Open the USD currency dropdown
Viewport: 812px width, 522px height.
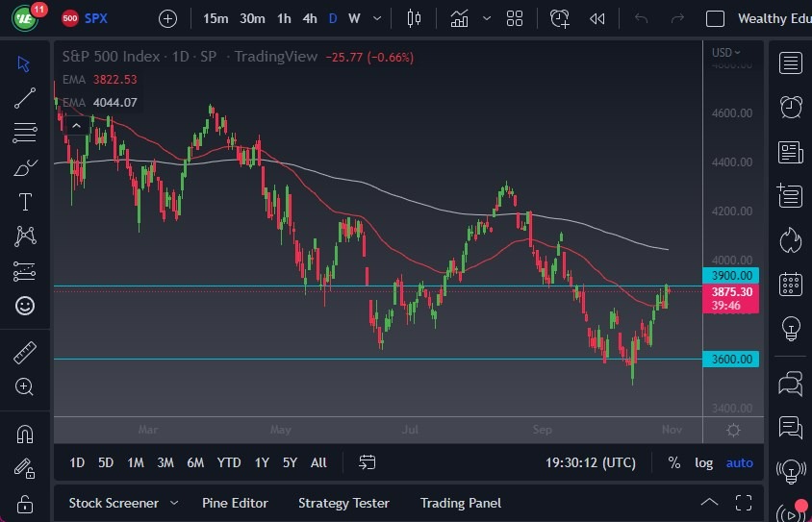coord(726,52)
